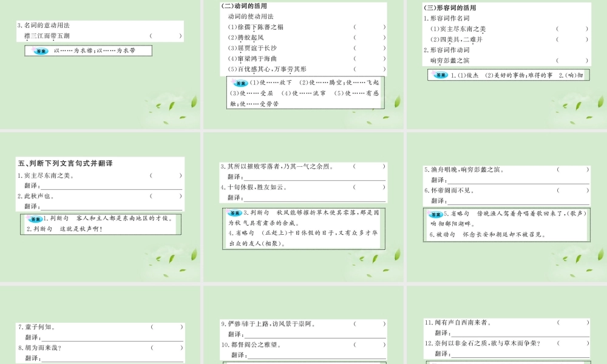Click the 答案 badge before 5.省略句 傍晚渔人
The image size is (607, 364).
tap(435, 214)
